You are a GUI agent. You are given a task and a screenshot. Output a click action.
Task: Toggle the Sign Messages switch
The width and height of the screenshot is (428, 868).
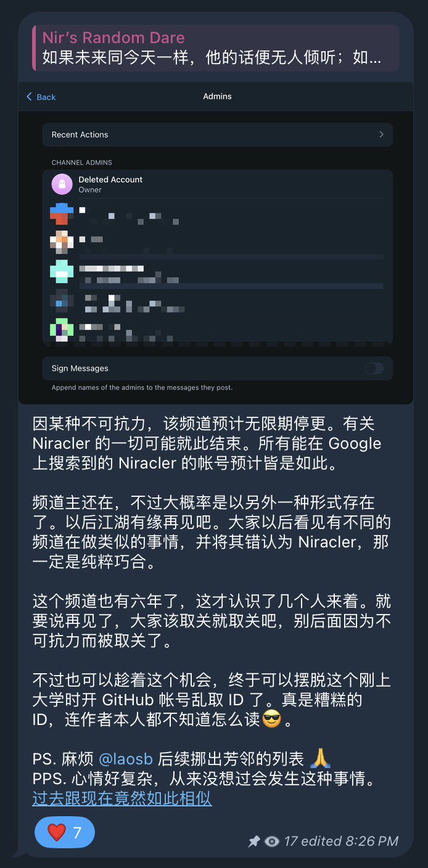(374, 368)
